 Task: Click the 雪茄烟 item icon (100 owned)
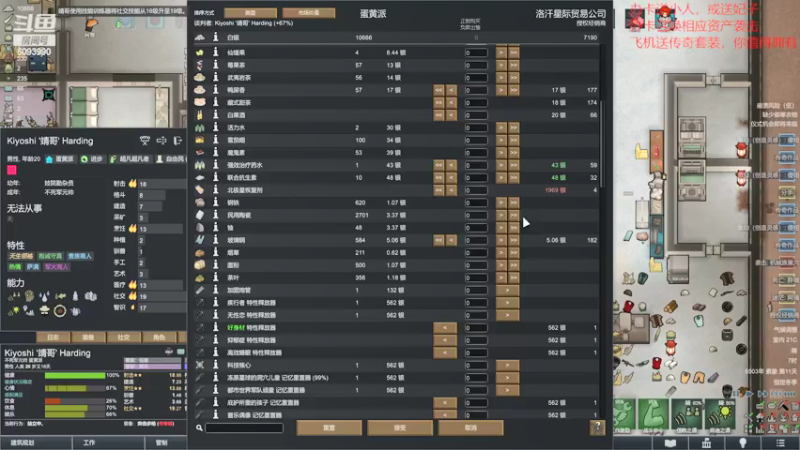pos(199,140)
